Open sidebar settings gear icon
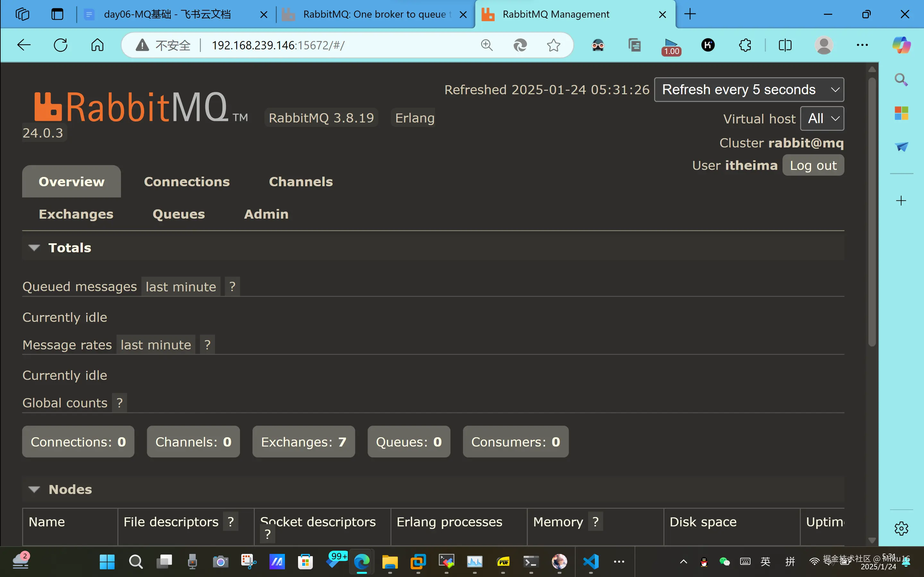Viewport: 924px width, 577px height. (901, 529)
